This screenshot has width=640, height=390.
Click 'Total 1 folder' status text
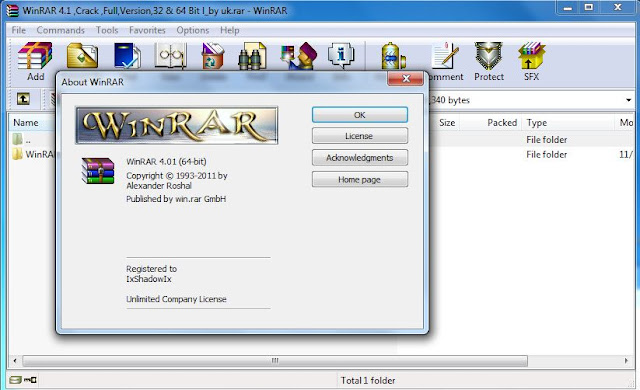368,381
